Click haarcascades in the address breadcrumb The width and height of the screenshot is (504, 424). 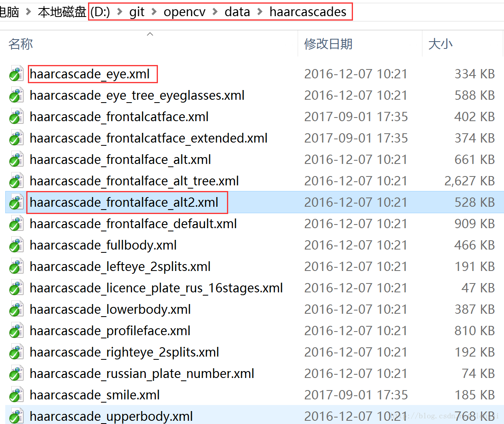[308, 12]
